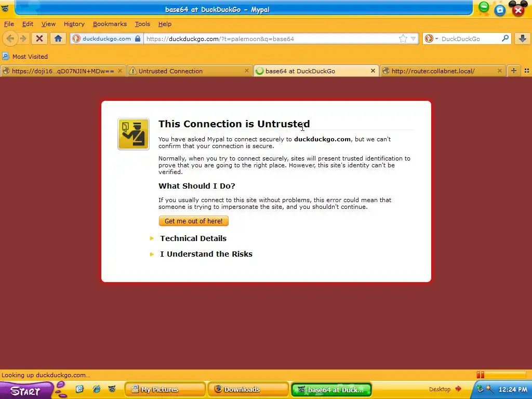This screenshot has width=532, height=399.
Task: Open the URL history dropdown arrow
Action: [x=413, y=38]
